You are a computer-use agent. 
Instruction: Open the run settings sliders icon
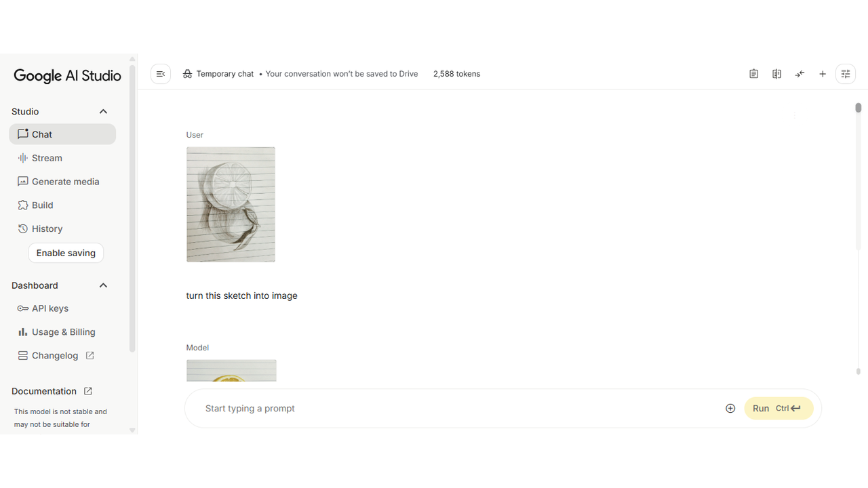click(846, 74)
